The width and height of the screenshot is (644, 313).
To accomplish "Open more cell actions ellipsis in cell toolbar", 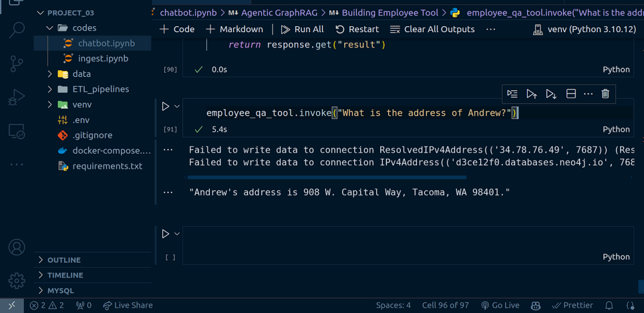I will (x=588, y=94).
